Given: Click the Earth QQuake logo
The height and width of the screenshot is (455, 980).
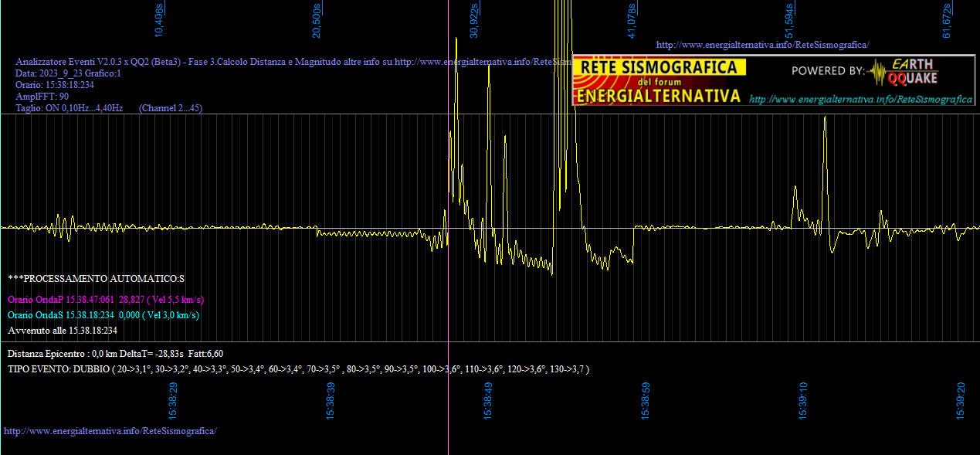Looking at the screenshot, I should point(902,72).
